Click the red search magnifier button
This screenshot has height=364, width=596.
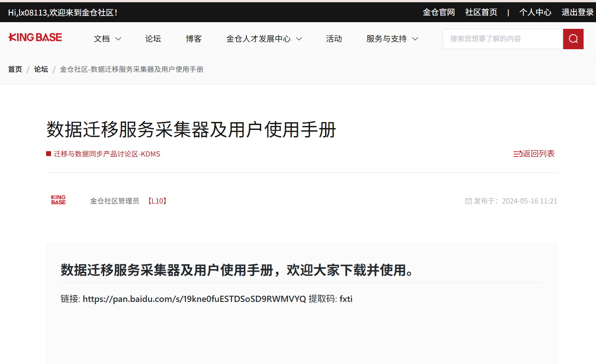click(573, 39)
